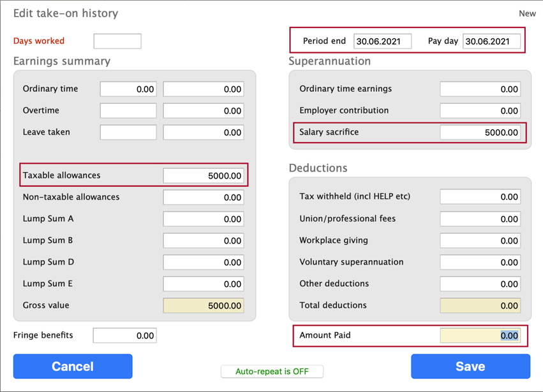Click the highlighted Amount Paid field
Image resolution: width=543 pixels, height=392 pixels.
coord(480,335)
